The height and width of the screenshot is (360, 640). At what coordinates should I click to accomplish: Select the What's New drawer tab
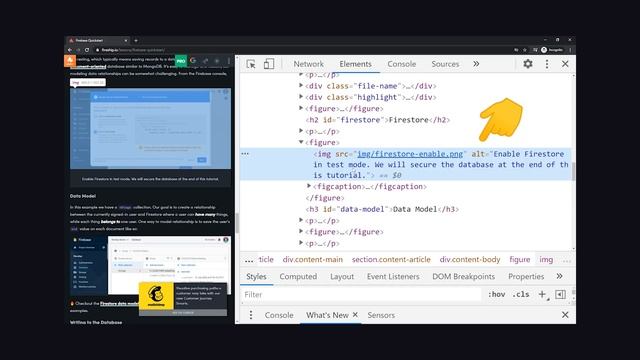[x=327, y=315]
